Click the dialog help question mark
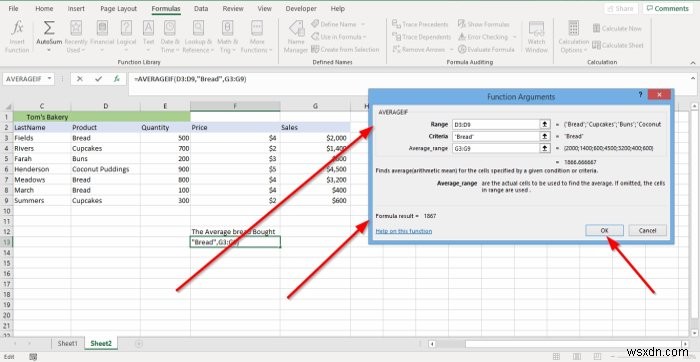The height and width of the screenshot is (362, 700). click(x=640, y=96)
